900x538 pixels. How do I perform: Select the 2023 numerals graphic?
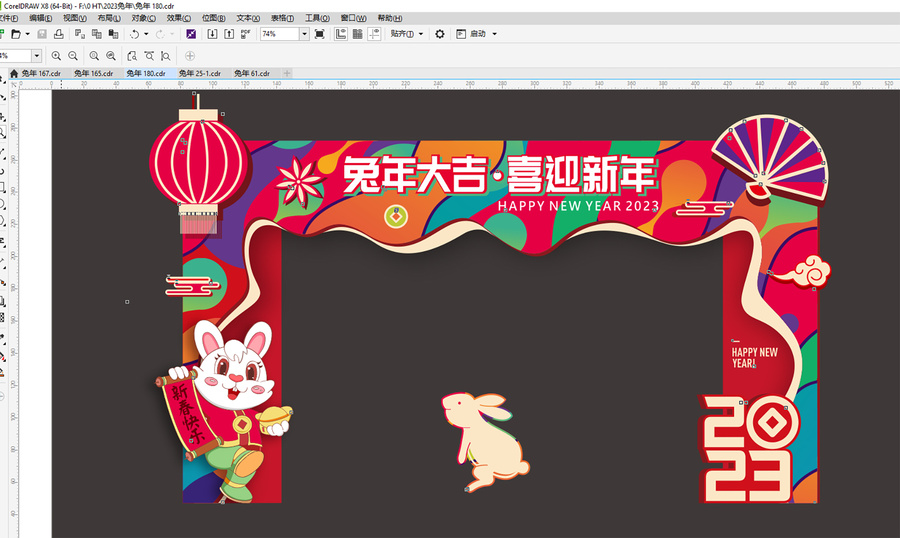click(x=748, y=448)
